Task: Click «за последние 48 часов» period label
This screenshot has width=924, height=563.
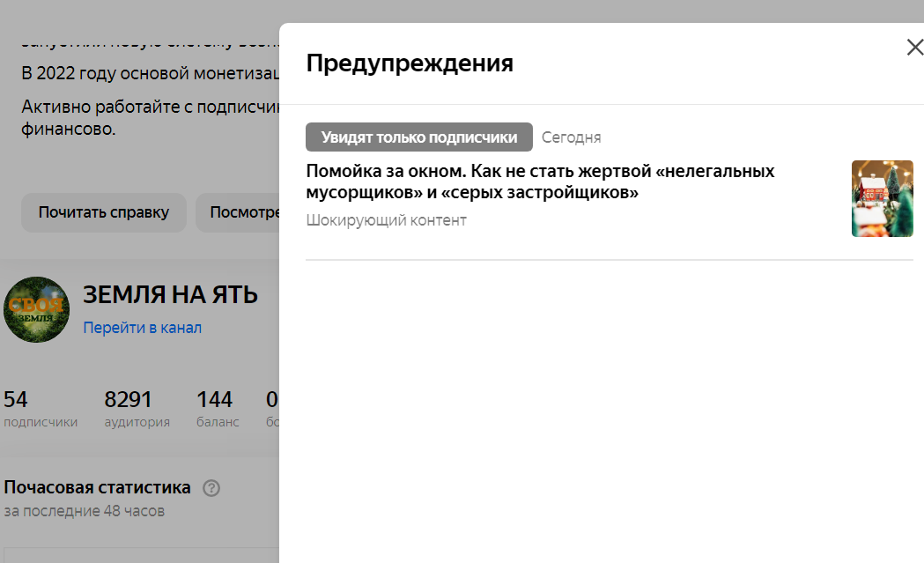Action: [73, 509]
